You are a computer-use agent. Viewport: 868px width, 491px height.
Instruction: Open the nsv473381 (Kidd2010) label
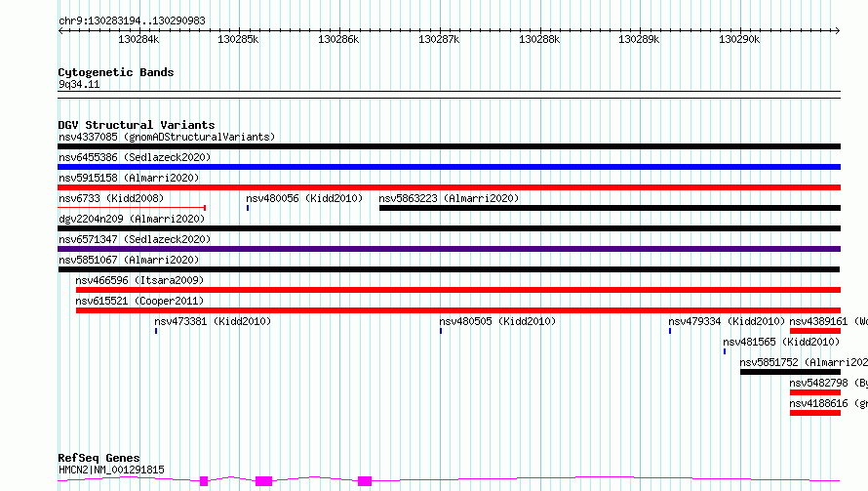tap(213, 321)
